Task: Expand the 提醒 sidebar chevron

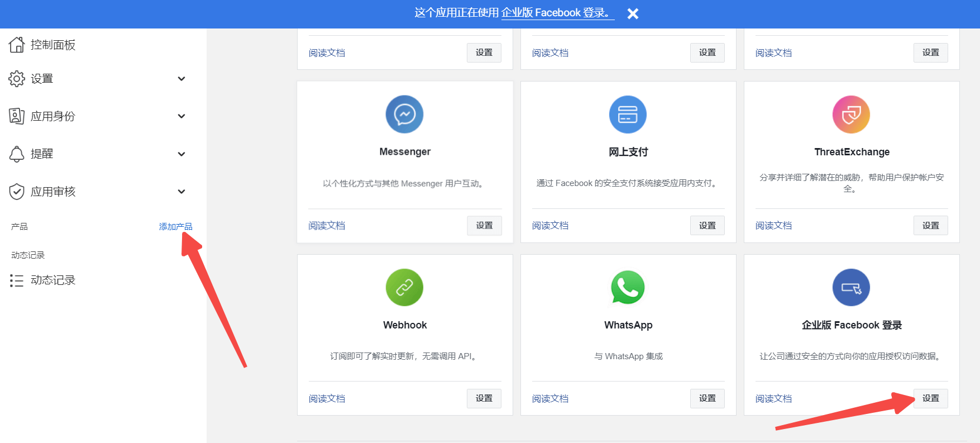Action: pos(181,154)
